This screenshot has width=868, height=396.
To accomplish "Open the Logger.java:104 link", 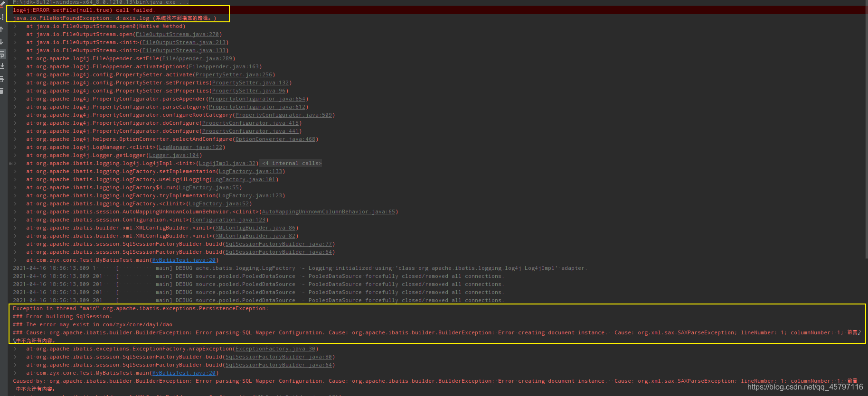I will 174,156.
